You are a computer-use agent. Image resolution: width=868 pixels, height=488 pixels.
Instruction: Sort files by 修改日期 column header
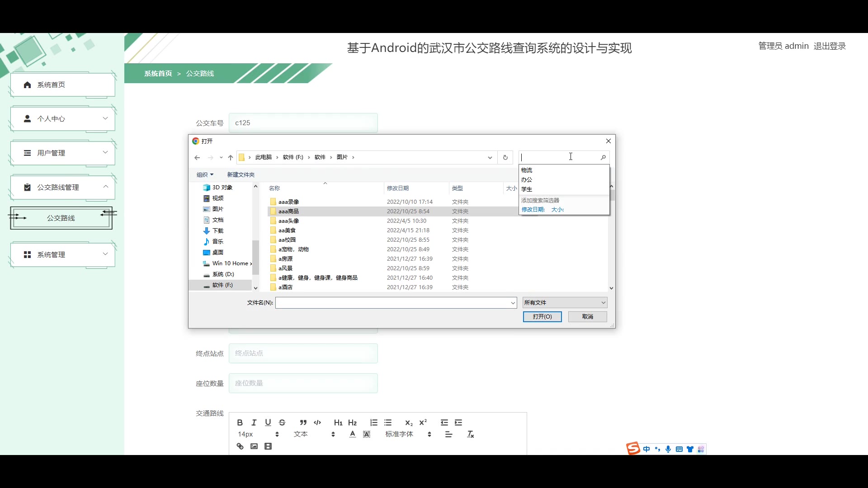[x=398, y=188]
